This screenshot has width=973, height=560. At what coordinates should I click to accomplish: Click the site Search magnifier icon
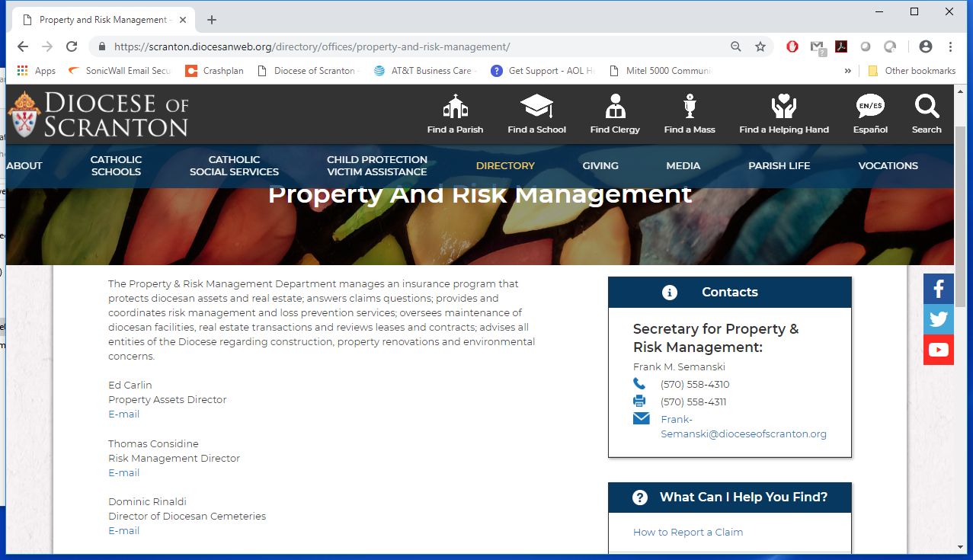pos(927,107)
